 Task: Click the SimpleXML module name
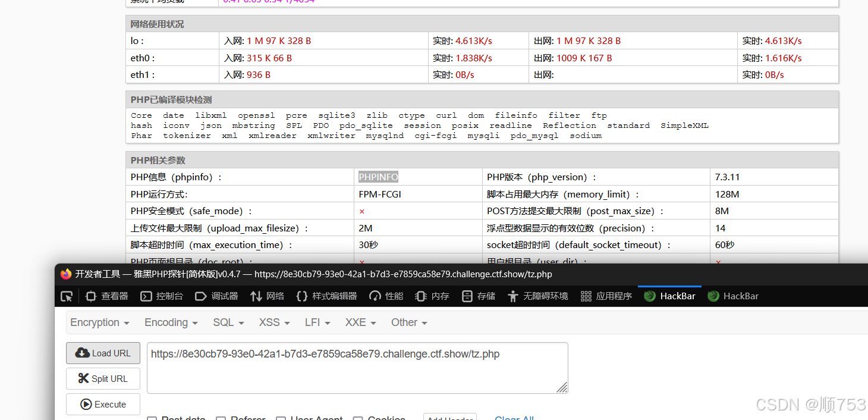[x=684, y=126]
